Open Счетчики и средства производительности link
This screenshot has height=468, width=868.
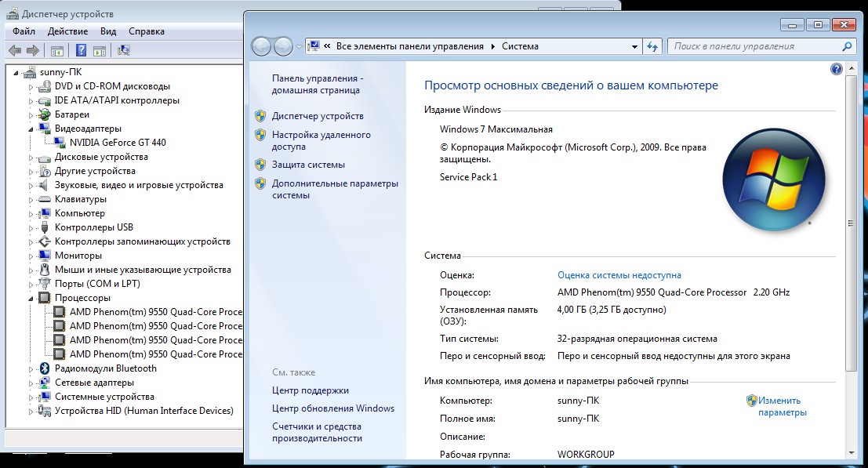[318, 432]
